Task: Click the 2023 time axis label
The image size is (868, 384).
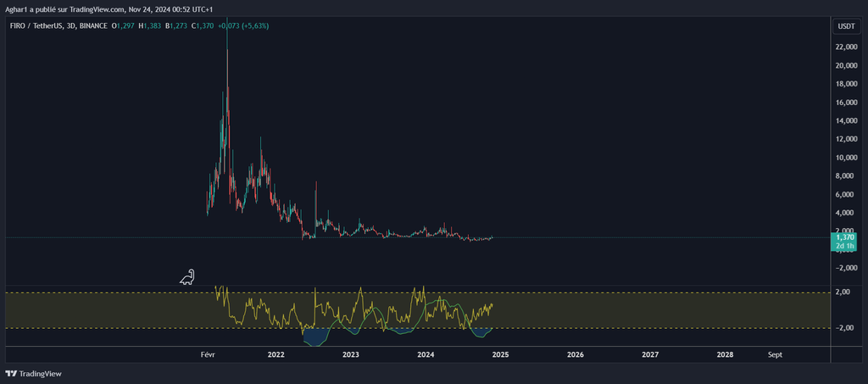Action: [x=350, y=354]
